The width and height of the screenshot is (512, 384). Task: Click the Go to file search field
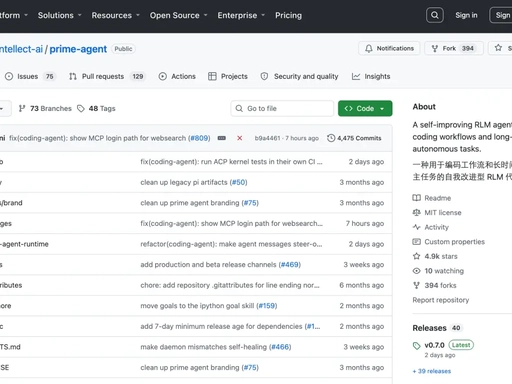click(x=282, y=108)
